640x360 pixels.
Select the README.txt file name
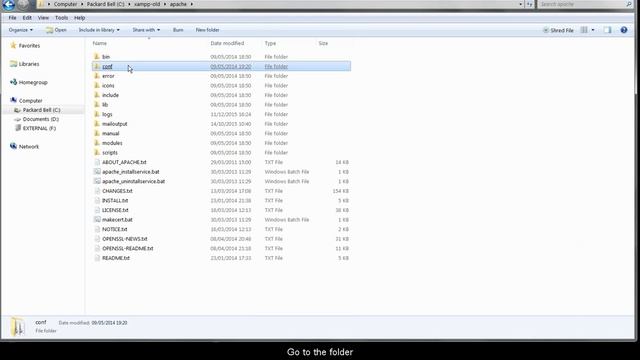[x=116, y=258]
